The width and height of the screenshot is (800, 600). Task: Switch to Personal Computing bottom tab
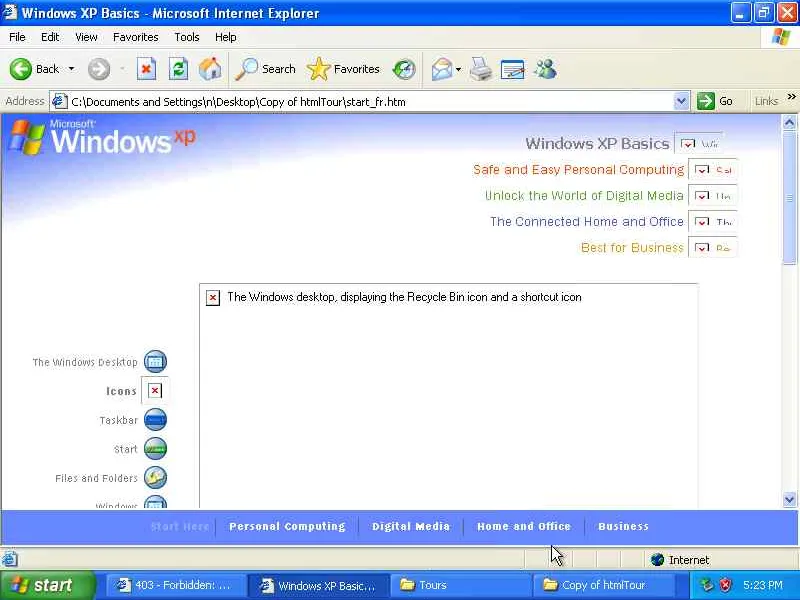(x=287, y=527)
